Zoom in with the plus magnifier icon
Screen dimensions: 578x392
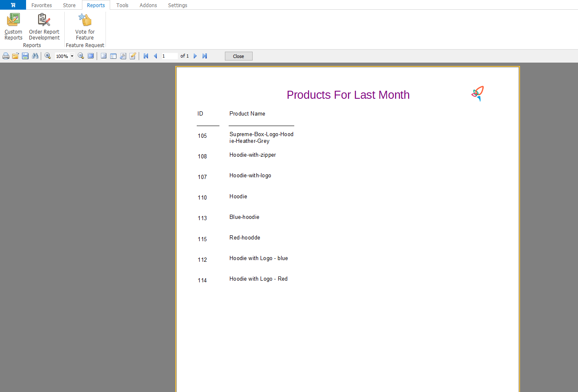point(48,56)
